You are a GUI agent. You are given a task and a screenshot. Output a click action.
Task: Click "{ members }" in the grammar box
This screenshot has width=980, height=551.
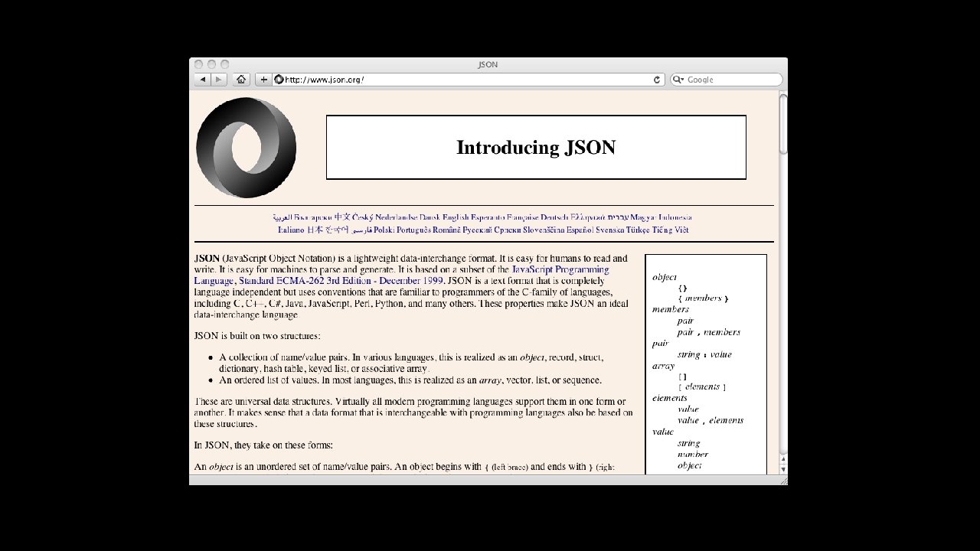[x=704, y=298]
